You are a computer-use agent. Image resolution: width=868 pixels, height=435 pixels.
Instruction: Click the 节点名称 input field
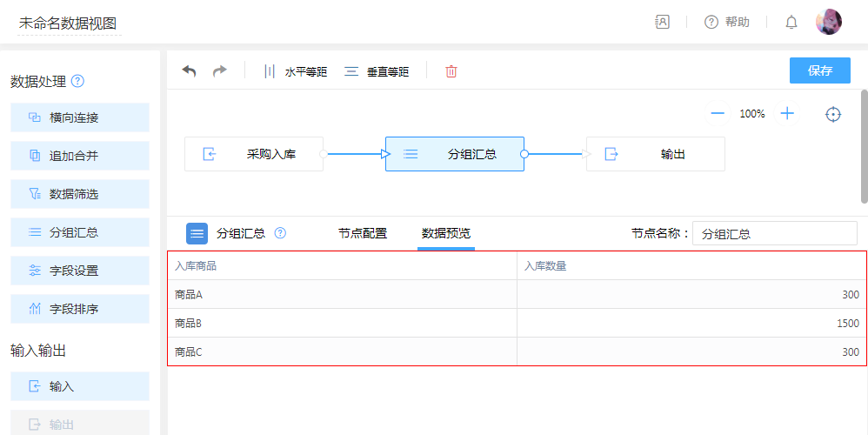(x=774, y=233)
